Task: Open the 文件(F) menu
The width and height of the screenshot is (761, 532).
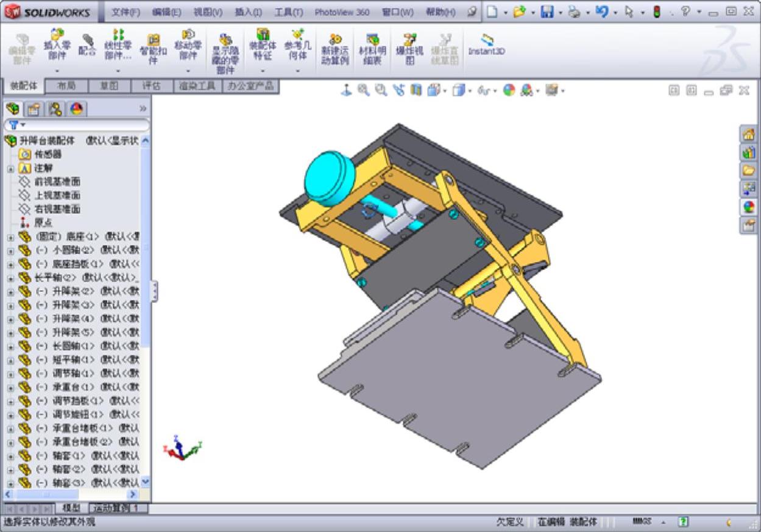Action: pyautogui.click(x=126, y=12)
